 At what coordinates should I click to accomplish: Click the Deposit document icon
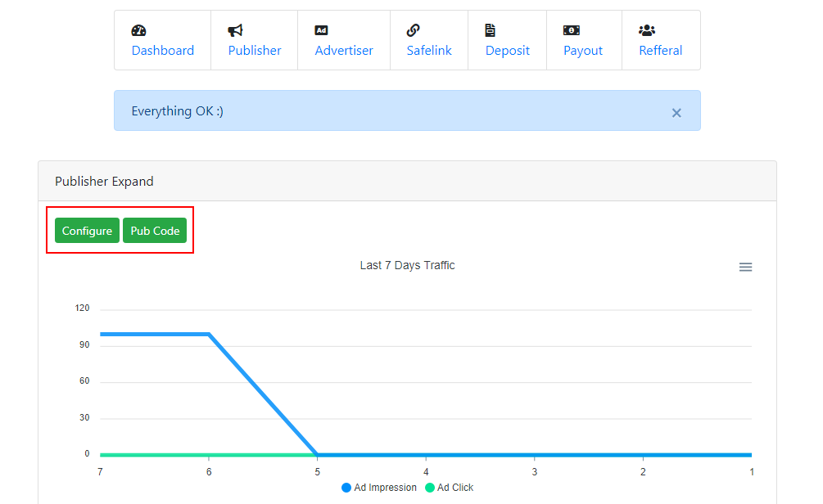coord(491,30)
